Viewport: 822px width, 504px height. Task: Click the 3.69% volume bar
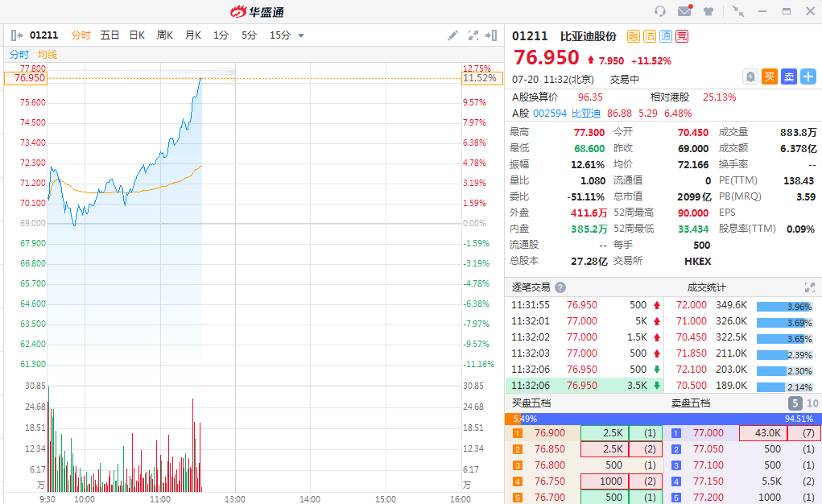click(784, 323)
